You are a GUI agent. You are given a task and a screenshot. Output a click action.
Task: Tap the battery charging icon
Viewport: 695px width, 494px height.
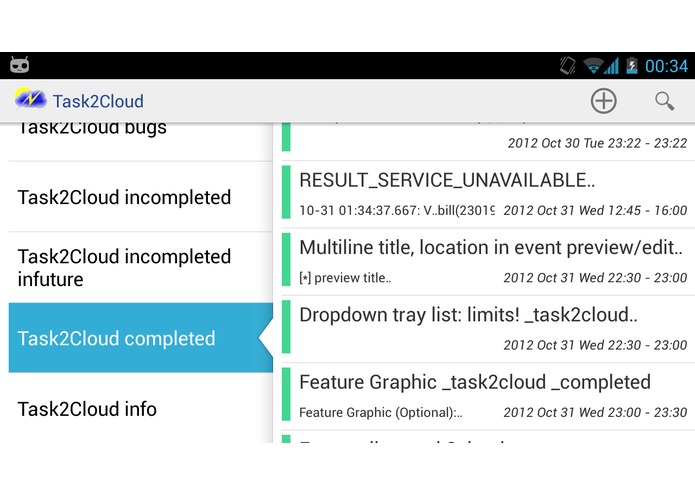pyautogui.click(x=632, y=66)
